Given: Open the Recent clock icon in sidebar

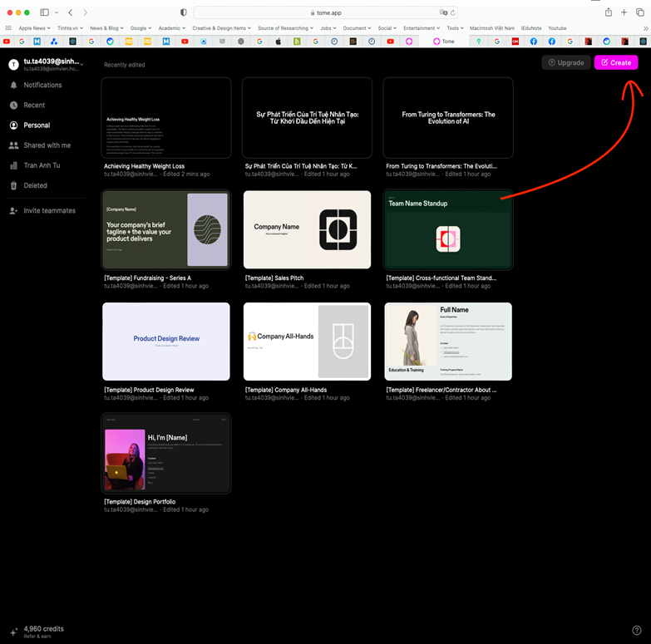Looking at the screenshot, I should click(x=13, y=105).
